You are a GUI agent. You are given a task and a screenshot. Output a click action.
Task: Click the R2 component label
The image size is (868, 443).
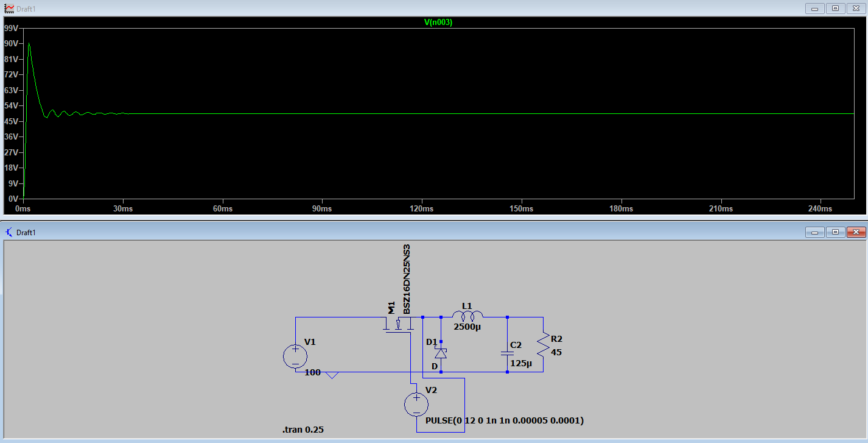556,338
